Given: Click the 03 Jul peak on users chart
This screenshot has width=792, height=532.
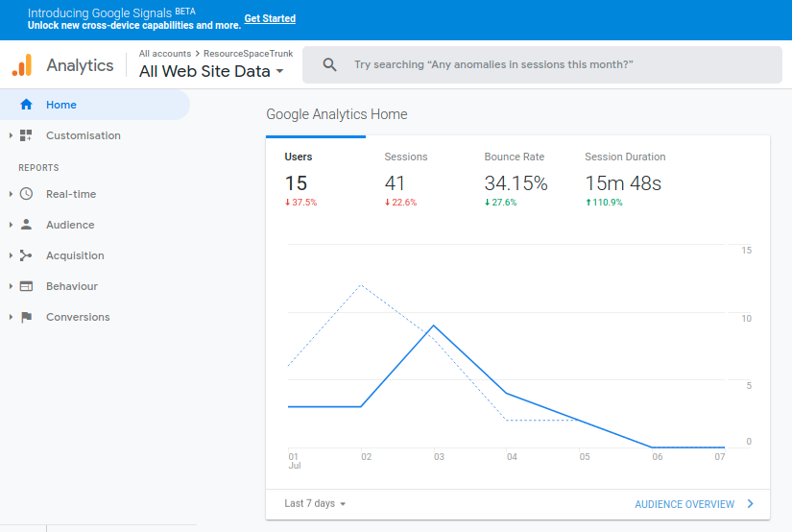Looking at the screenshot, I should (433, 326).
